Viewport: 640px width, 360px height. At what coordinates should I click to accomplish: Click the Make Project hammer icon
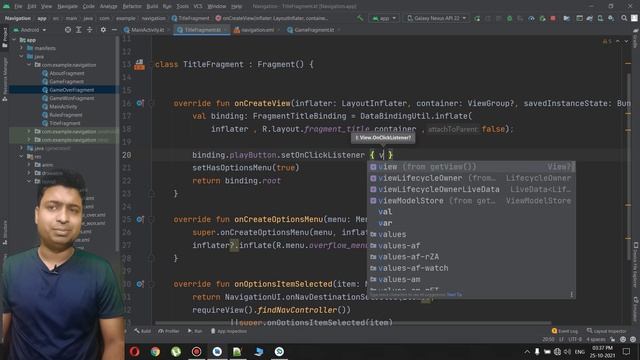point(360,18)
